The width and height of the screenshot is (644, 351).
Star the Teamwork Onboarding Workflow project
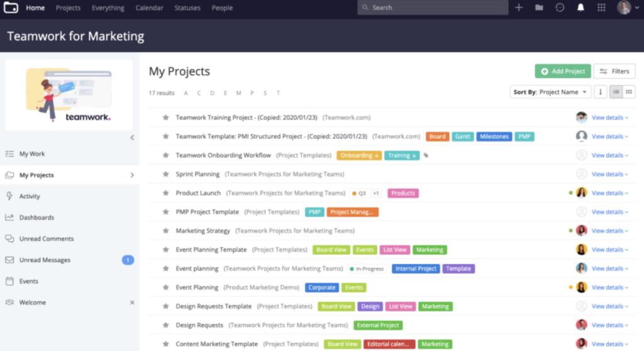[x=165, y=155]
